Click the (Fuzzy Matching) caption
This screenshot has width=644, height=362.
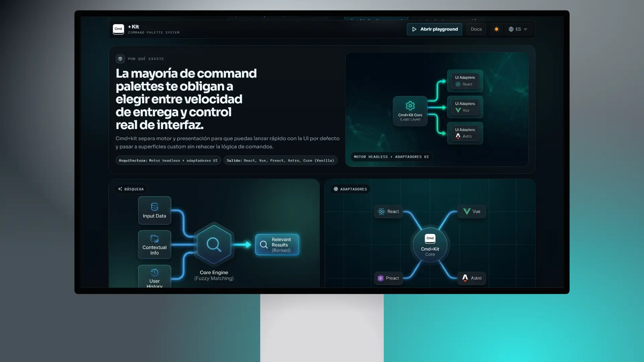click(x=214, y=278)
